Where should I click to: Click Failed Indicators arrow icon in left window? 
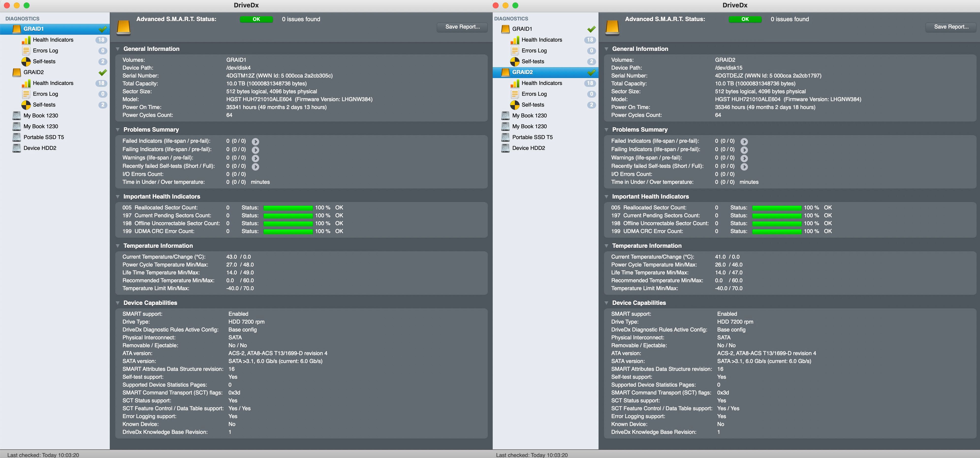(256, 142)
